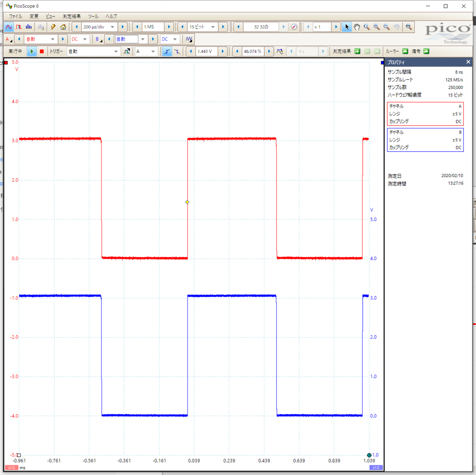Open the Home startup settings icon
This screenshot has width=476, height=475.
(x=63, y=27)
